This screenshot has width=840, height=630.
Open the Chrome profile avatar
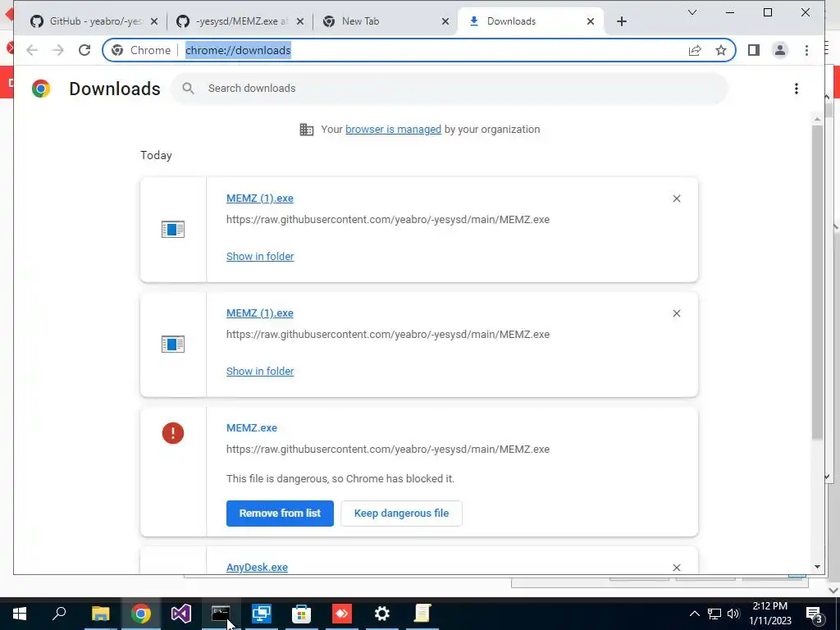(x=780, y=50)
